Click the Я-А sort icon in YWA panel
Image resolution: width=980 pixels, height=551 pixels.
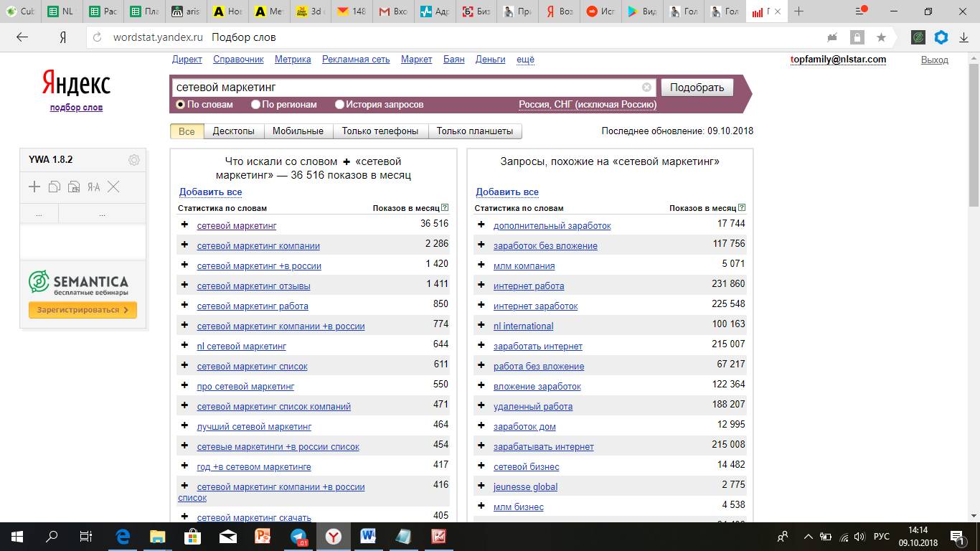93,187
